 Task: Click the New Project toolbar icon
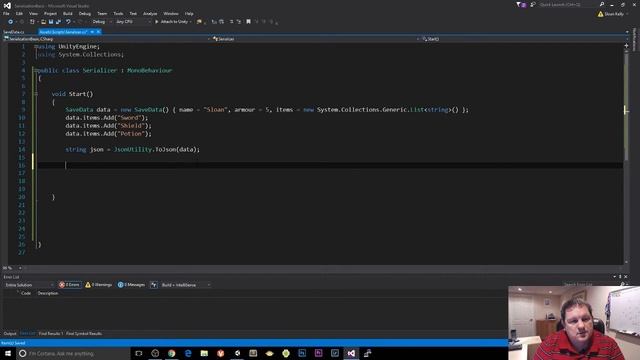pos(32,22)
